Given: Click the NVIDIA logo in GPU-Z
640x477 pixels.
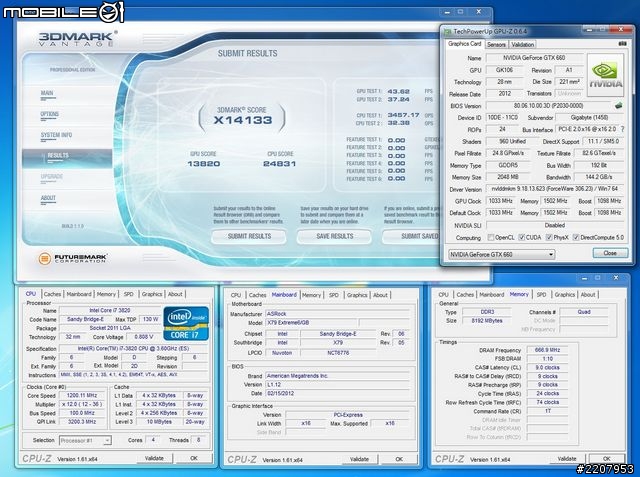Looking at the screenshot, I should (606, 75).
